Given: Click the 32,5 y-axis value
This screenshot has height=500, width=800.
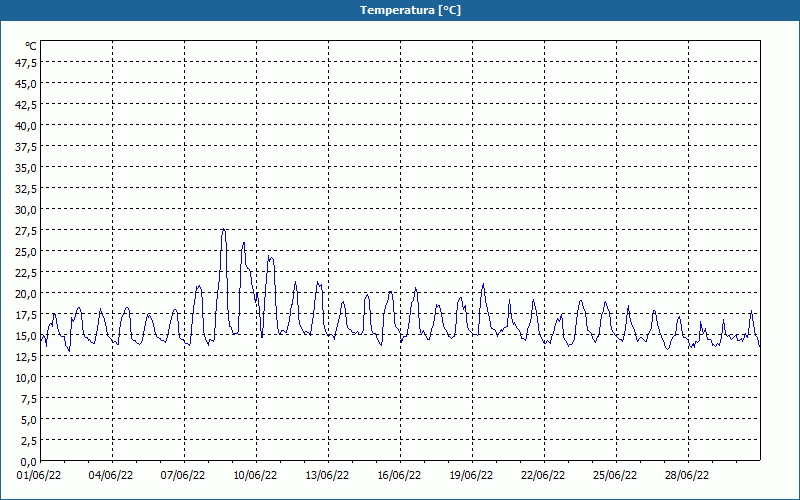Looking at the screenshot, I should tap(26, 189).
